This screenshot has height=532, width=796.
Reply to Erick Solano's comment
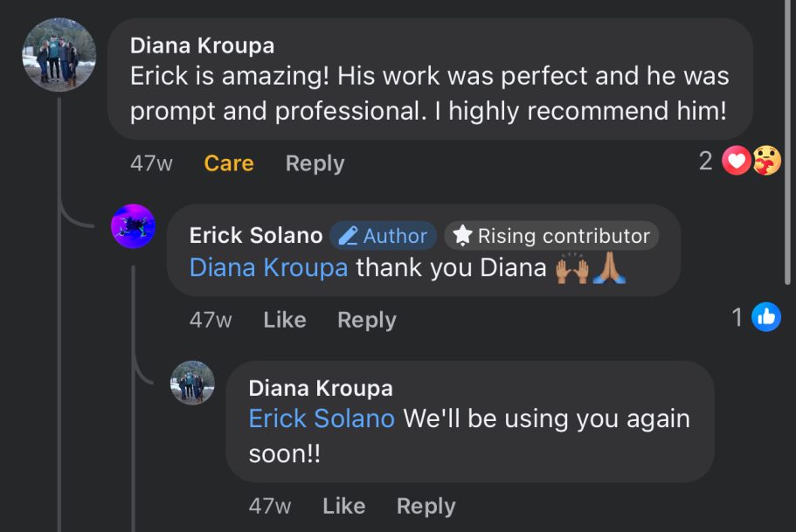point(367,320)
